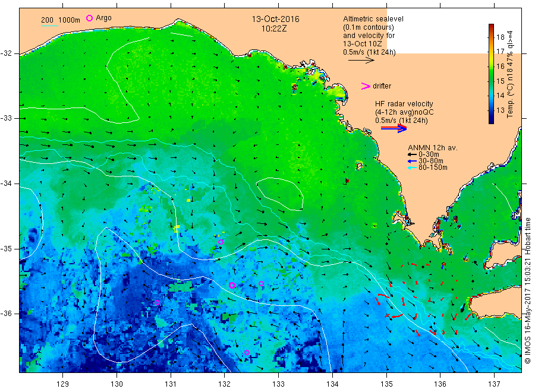Viewport: 535px width, 392px height.
Task: Click the 18 label on the temperature scale
Action: [500, 37]
